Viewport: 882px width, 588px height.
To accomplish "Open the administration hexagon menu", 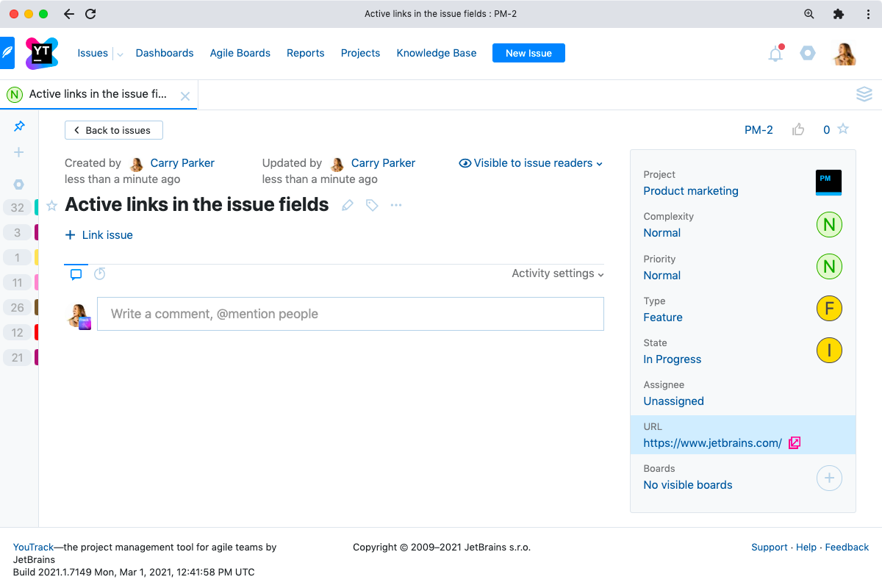I will pos(808,53).
